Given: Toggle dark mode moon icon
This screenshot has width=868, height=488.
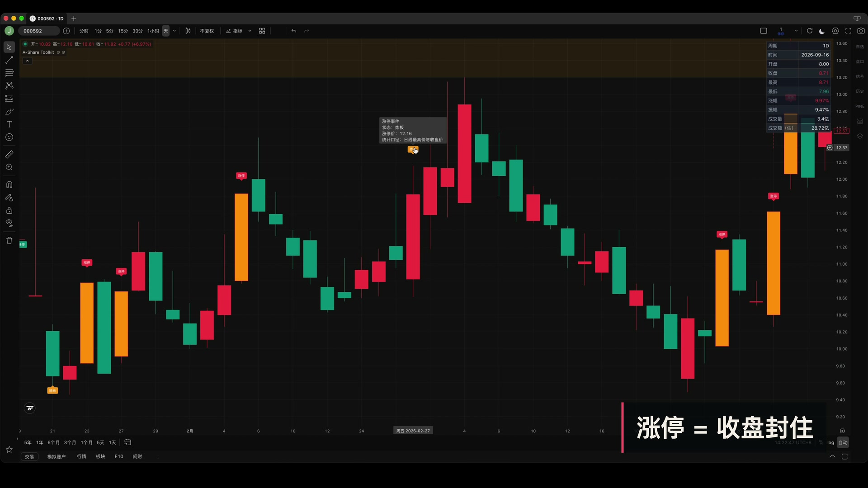Looking at the screenshot, I should tap(822, 31).
